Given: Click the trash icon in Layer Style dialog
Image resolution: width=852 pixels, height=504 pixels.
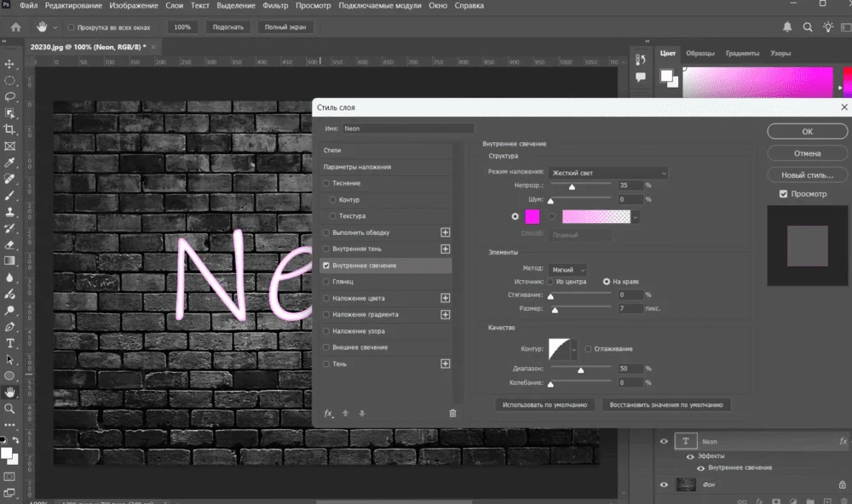Looking at the screenshot, I should pyautogui.click(x=452, y=413).
